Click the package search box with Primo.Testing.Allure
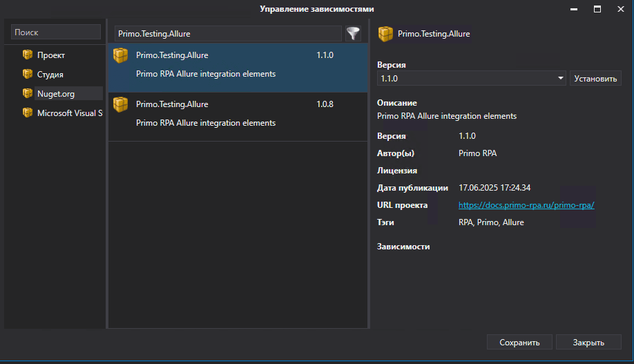 [227, 33]
